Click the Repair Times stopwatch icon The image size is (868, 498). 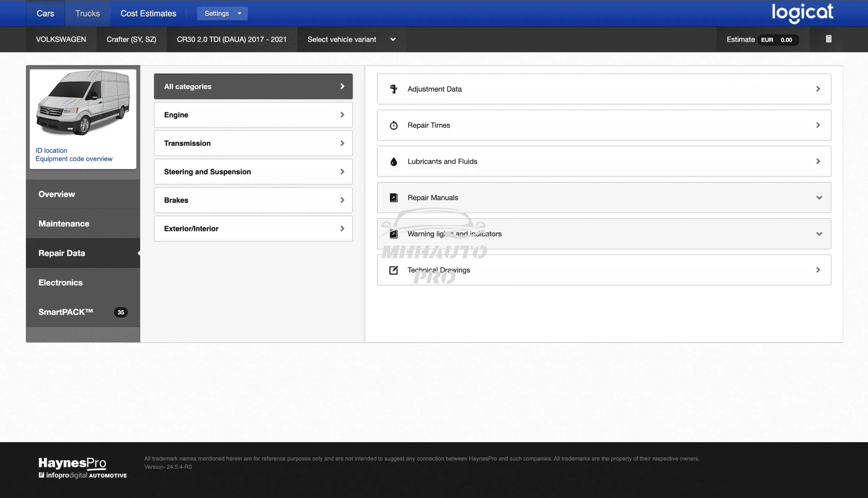point(394,125)
